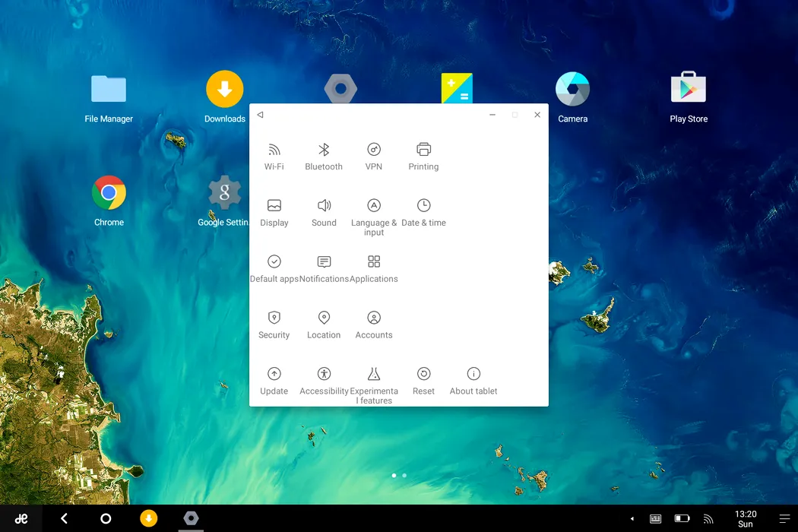Expand the system tray arrow in taskbar
Image resolution: width=798 pixels, height=532 pixels.
coord(632,519)
